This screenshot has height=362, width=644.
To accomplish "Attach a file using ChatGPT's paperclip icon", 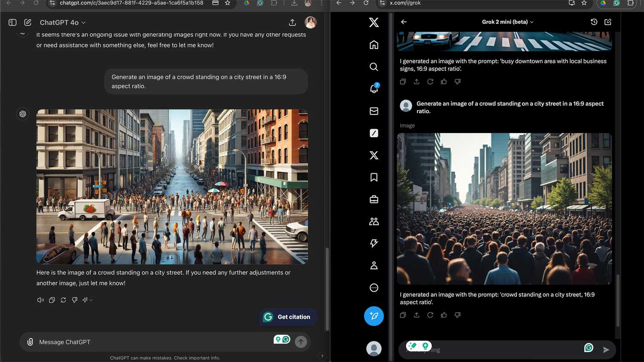I will tap(30, 342).
